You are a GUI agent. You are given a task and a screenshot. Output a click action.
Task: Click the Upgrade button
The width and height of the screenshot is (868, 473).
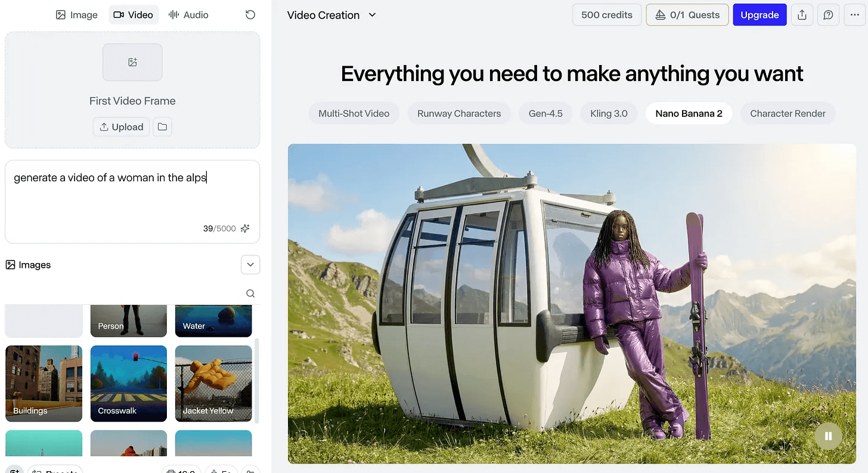coord(759,15)
